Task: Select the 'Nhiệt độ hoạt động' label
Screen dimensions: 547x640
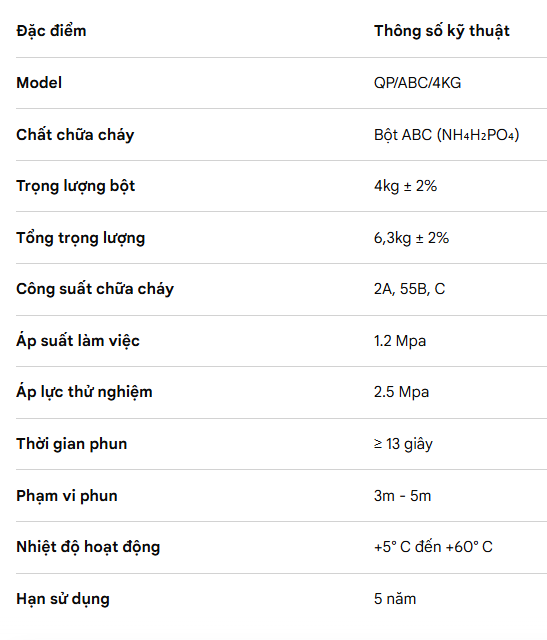Action: click(88, 547)
